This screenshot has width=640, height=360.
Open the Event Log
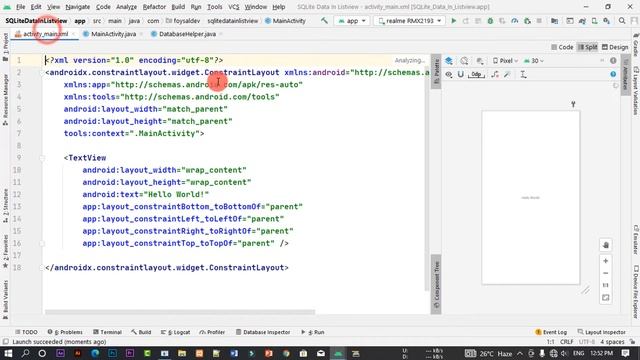[x=551, y=332]
